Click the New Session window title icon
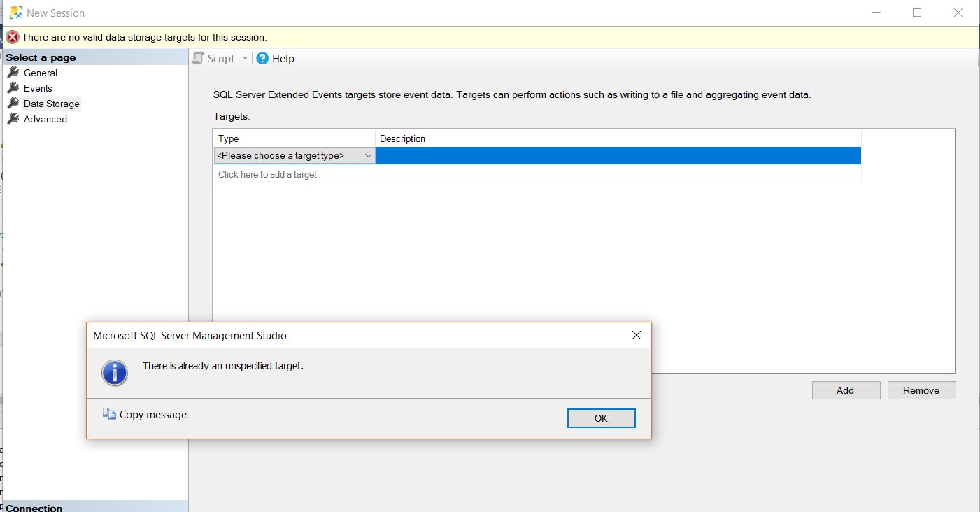This screenshot has height=512, width=980. [15, 13]
